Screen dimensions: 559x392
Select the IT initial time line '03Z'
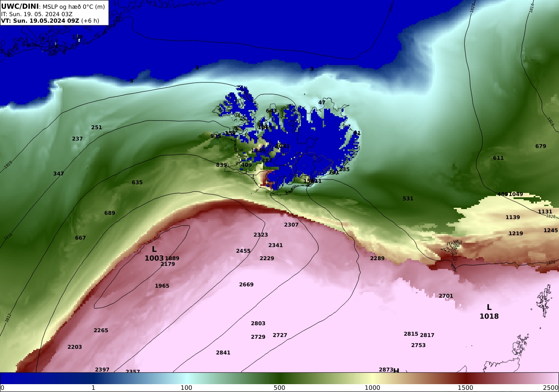pyautogui.click(x=36, y=14)
